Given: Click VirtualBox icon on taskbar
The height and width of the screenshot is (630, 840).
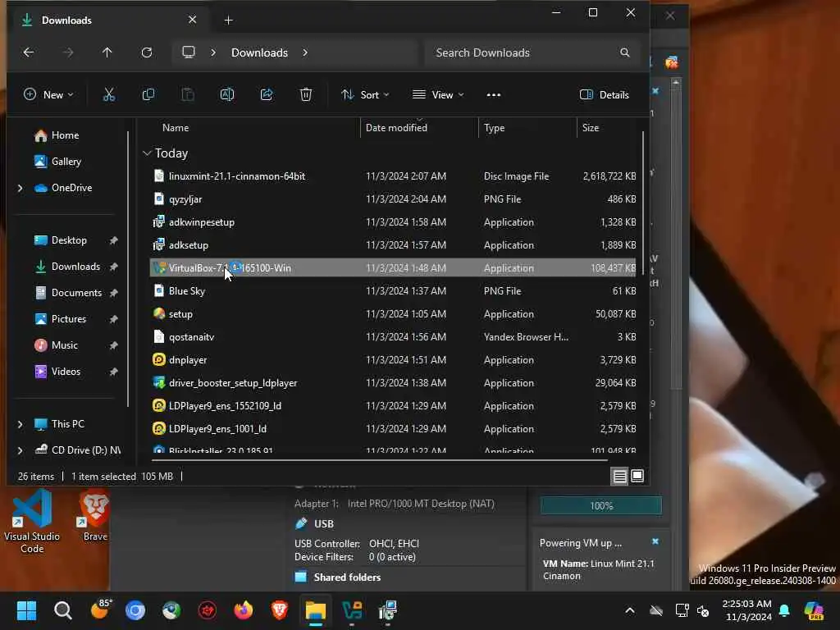Looking at the screenshot, I should [x=352, y=610].
